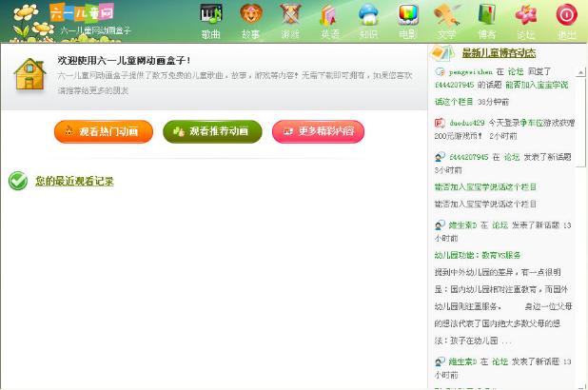Visit the 论坛 (forum) flower icon
This screenshot has height=390, width=588.
[x=525, y=19]
